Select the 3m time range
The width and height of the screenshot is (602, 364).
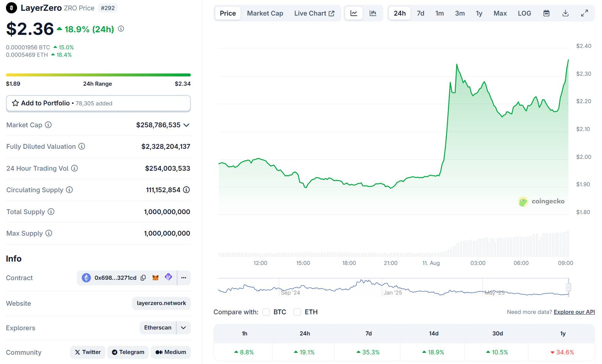tap(460, 13)
